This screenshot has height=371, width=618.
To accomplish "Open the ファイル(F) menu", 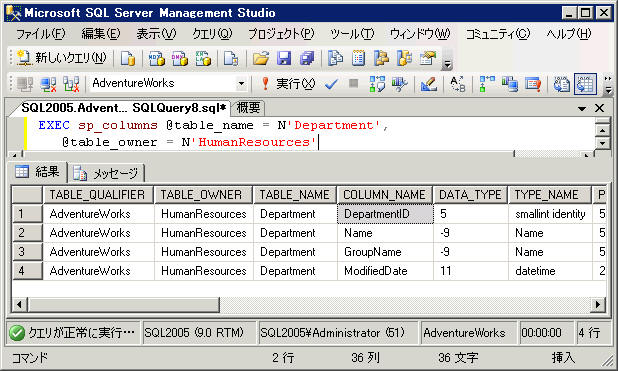I will 40,34.
